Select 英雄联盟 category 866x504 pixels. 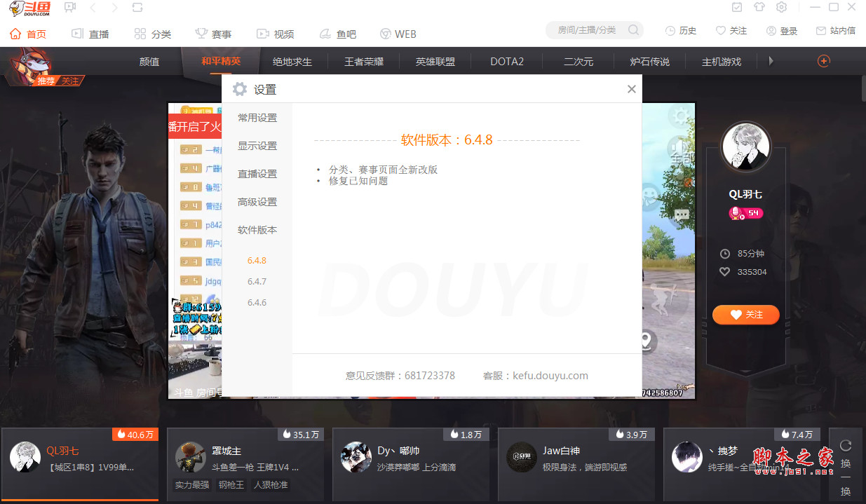click(x=435, y=62)
